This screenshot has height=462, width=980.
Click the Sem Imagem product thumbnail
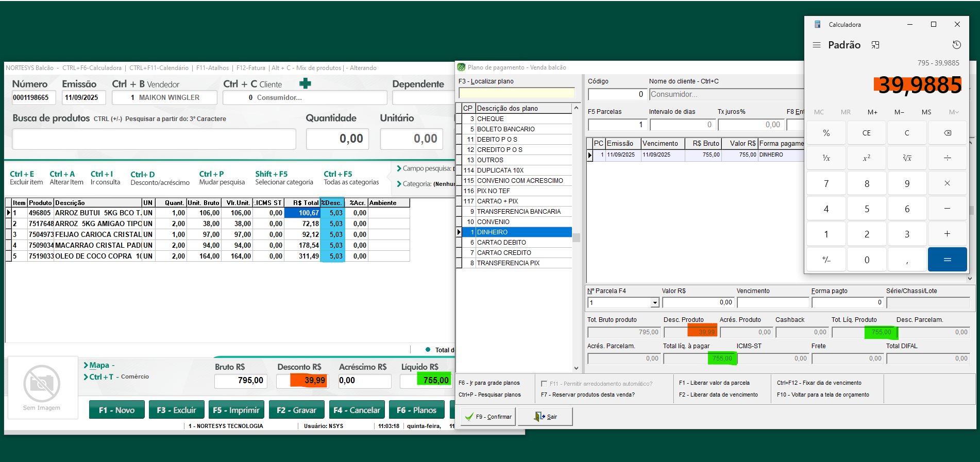click(42, 384)
